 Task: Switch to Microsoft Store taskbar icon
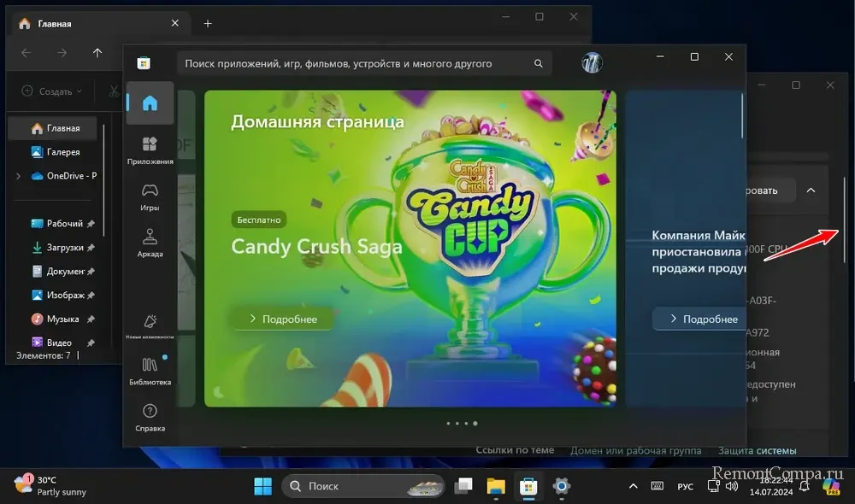coord(528,486)
